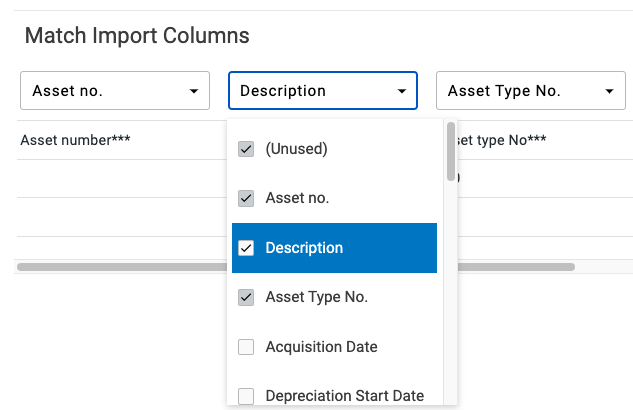Select Depreciation Start Date option label
This screenshot has height=410, width=633.
pos(344,396)
